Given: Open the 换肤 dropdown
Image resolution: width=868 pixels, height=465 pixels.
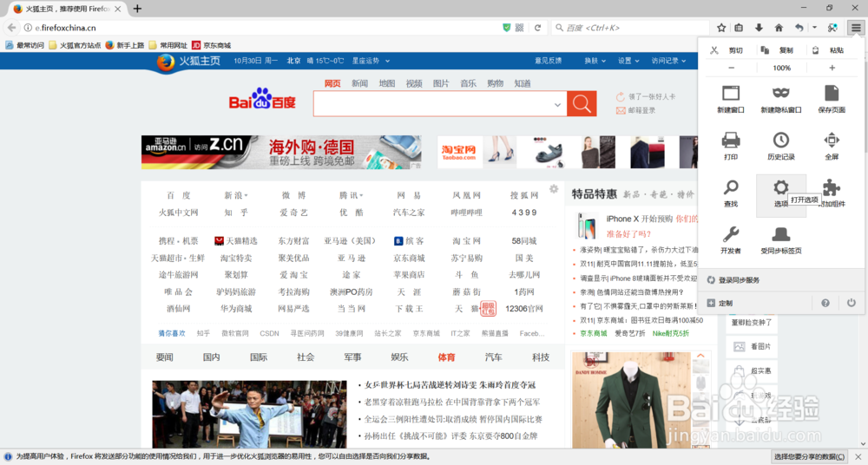Looking at the screenshot, I should 595,61.
